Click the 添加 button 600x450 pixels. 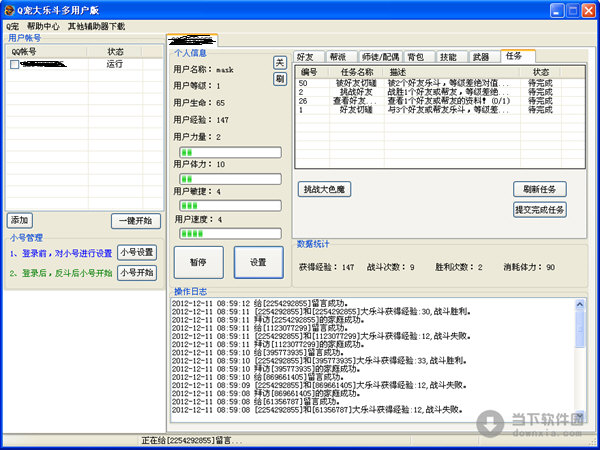tap(20, 220)
